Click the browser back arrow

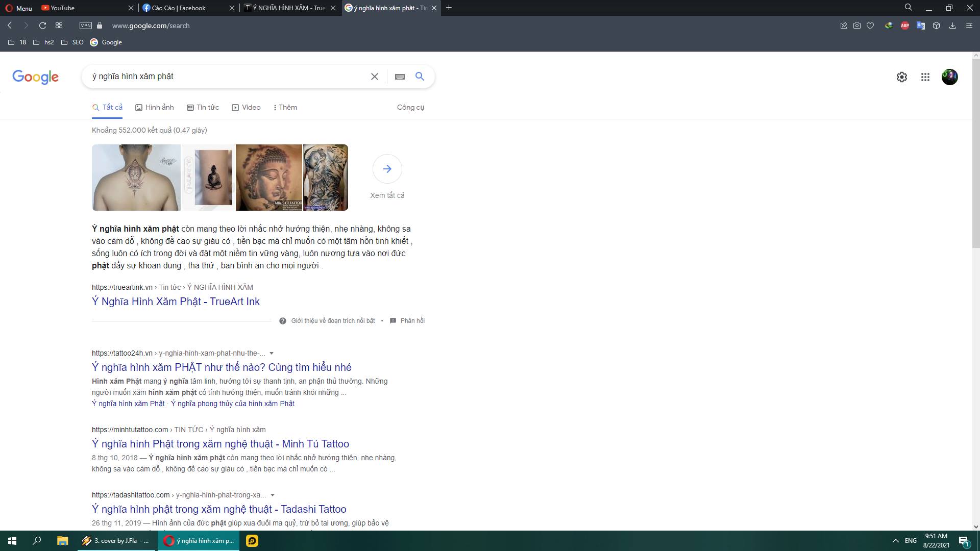[10, 26]
